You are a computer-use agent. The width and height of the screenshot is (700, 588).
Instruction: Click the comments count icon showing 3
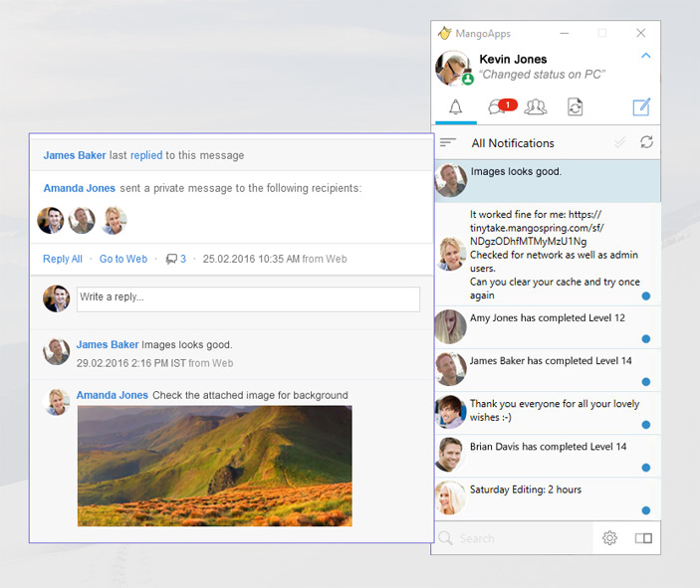(x=176, y=259)
